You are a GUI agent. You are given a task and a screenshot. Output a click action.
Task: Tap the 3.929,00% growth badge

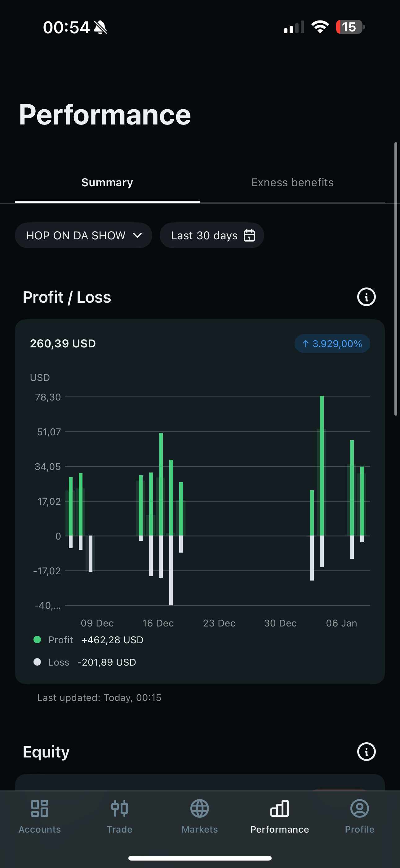(332, 343)
